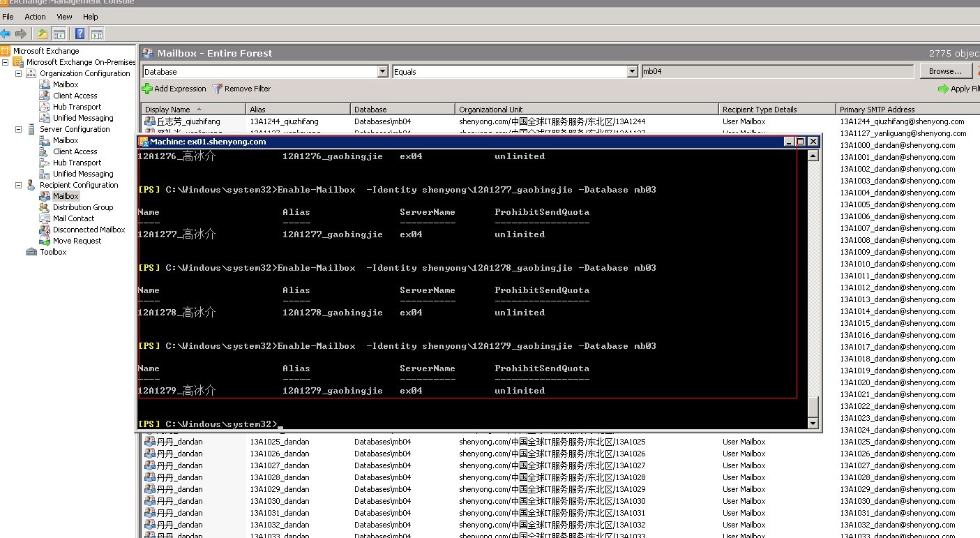Click the green arrow Apply Filter icon
This screenshot has width=980, height=538.
point(943,89)
